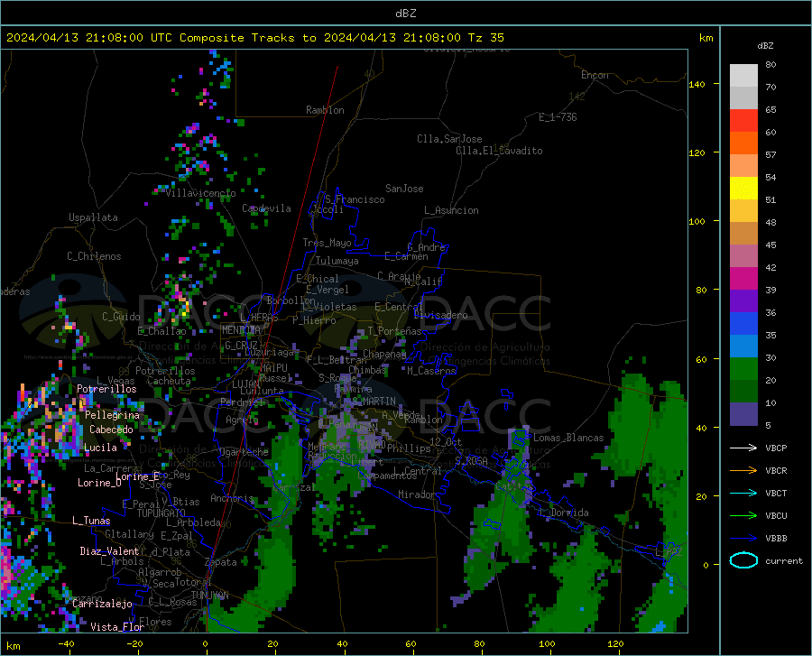Screen dimensions: 812x656
Task: Click the 'current' legend label
Action: (x=784, y=560)
